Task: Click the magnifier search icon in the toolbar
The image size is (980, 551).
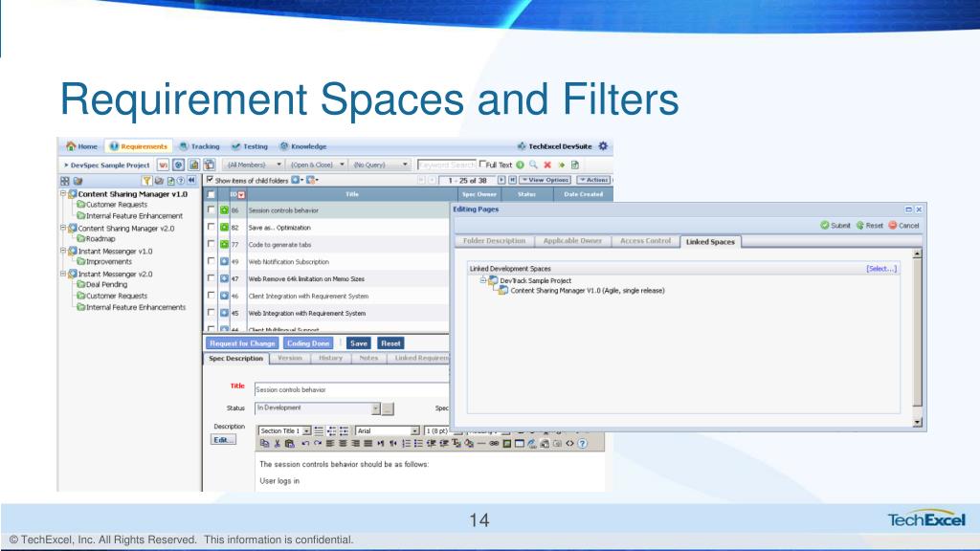Action: (533, 165)
